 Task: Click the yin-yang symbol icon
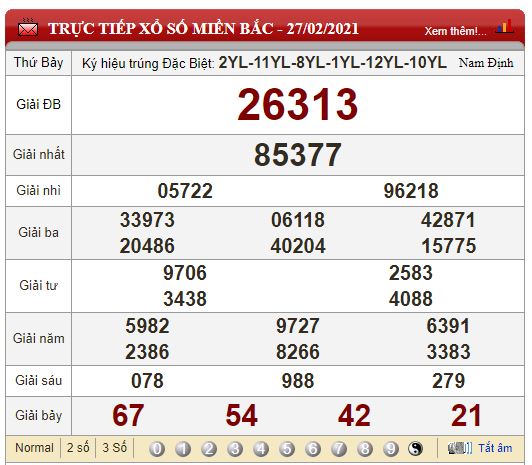tap(415, 449)
